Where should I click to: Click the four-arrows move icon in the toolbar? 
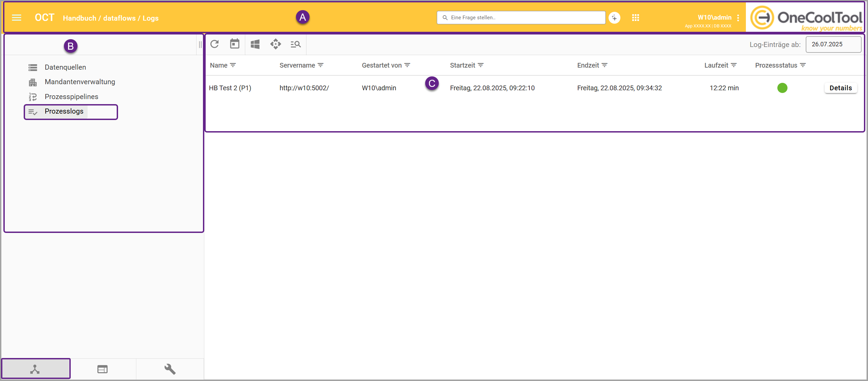pyautogui.click(x=275, y=44)
